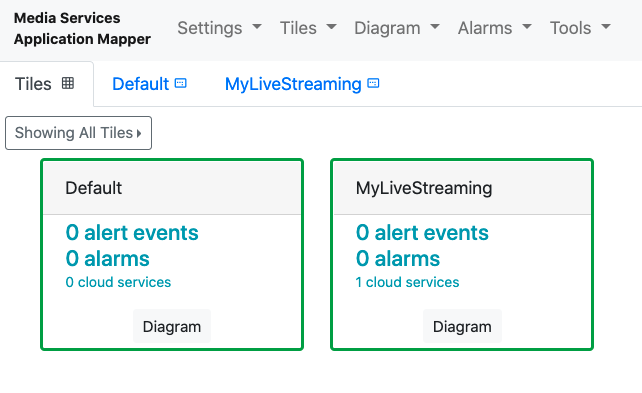Click 0 alert events on MyLiveStreaming tile

coord(422,233)
